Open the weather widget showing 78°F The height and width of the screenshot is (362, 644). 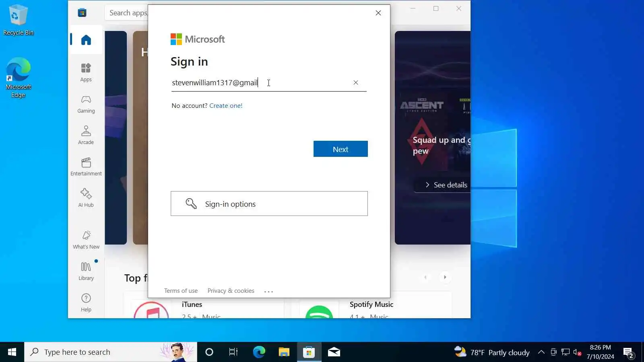[492, 352]
